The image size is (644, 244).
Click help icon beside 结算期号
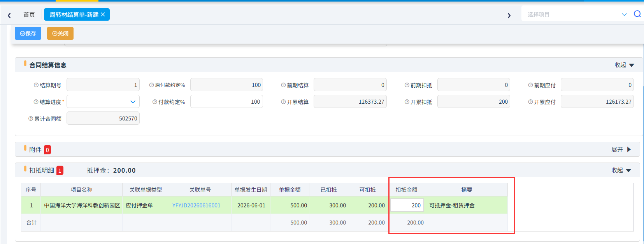(36, 85)
